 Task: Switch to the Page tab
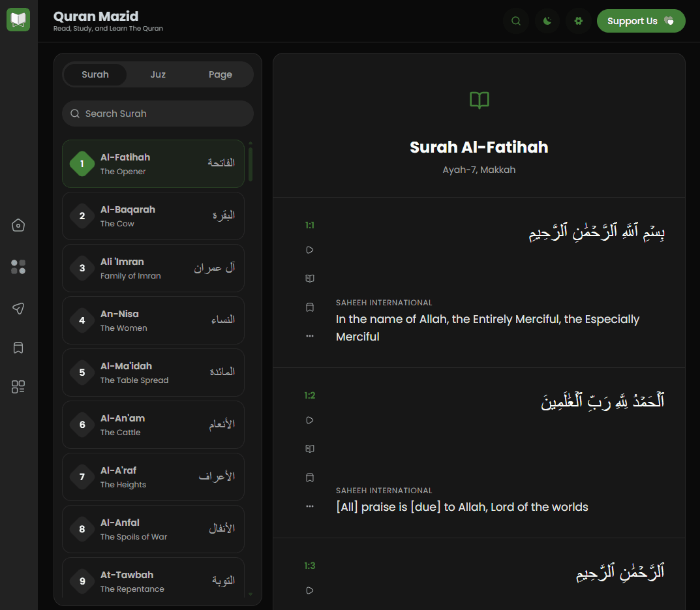point(221,74)
